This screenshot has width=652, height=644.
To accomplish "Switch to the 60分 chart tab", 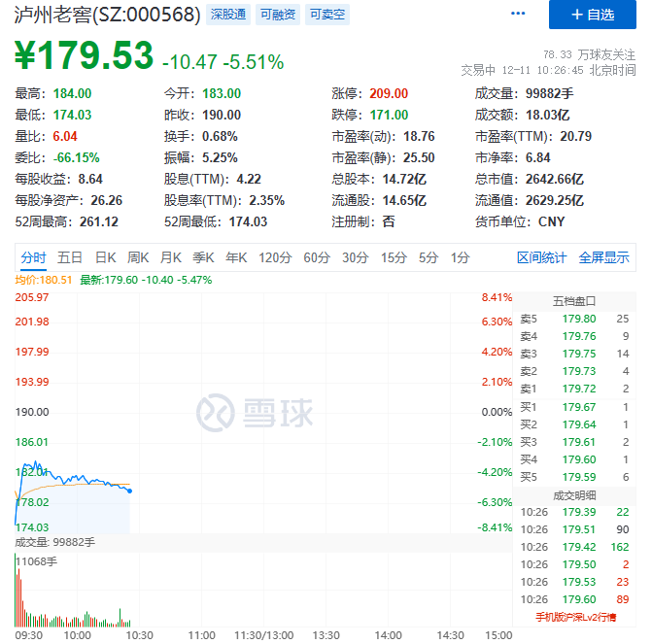I will click(317, 257).
